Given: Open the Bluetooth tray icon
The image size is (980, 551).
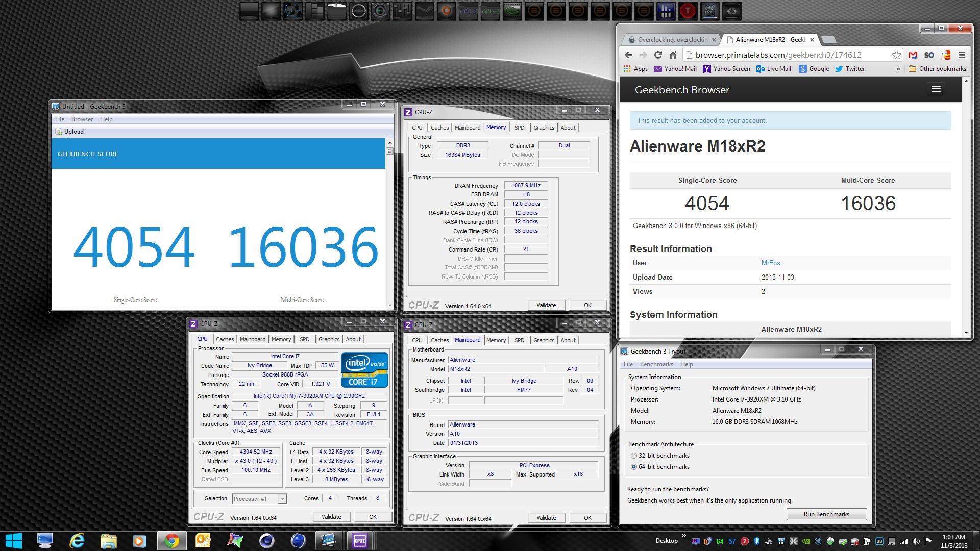Looking at the screenshot, I should [757, 541].
